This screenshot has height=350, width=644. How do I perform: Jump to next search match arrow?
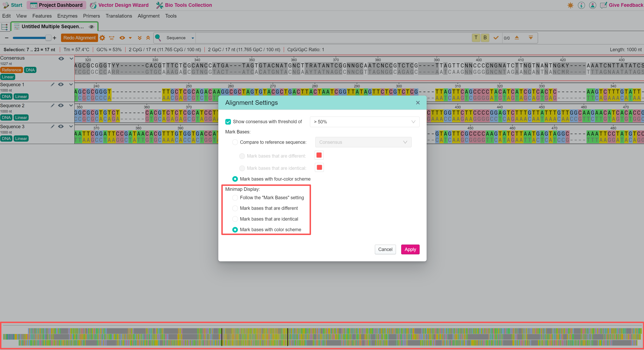[531, 38]
